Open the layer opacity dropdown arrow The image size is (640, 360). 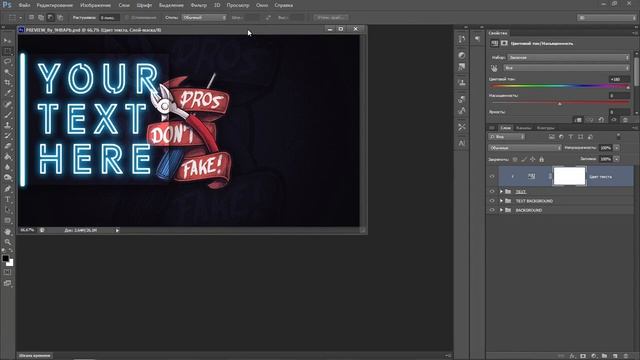tap(617, 148)
